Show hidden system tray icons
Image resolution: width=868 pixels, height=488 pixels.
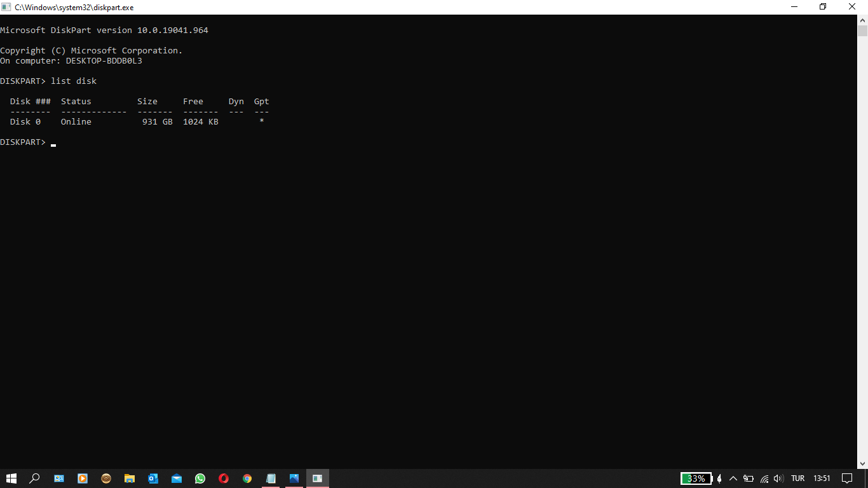coord(733,478)
